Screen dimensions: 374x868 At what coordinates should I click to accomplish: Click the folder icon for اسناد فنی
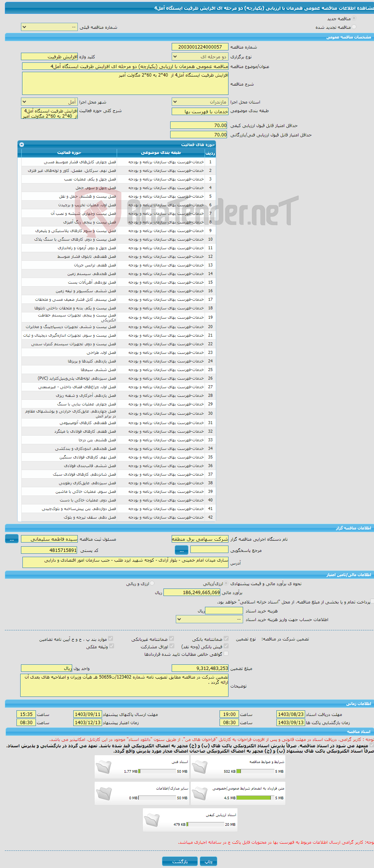click(x=104, y=767)
